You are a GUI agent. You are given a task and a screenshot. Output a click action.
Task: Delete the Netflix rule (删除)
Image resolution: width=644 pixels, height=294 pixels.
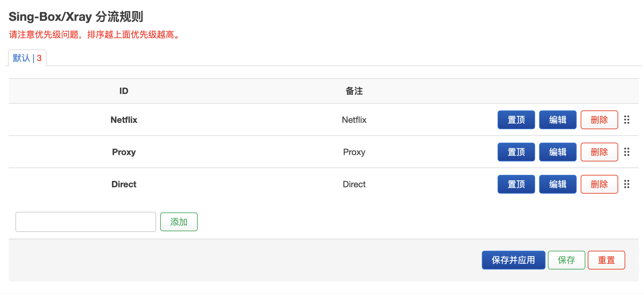599,120
